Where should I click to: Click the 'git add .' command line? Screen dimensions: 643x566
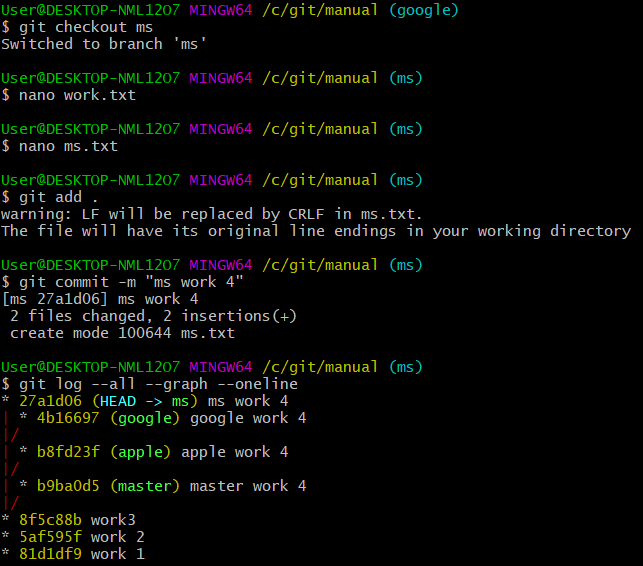58,197
